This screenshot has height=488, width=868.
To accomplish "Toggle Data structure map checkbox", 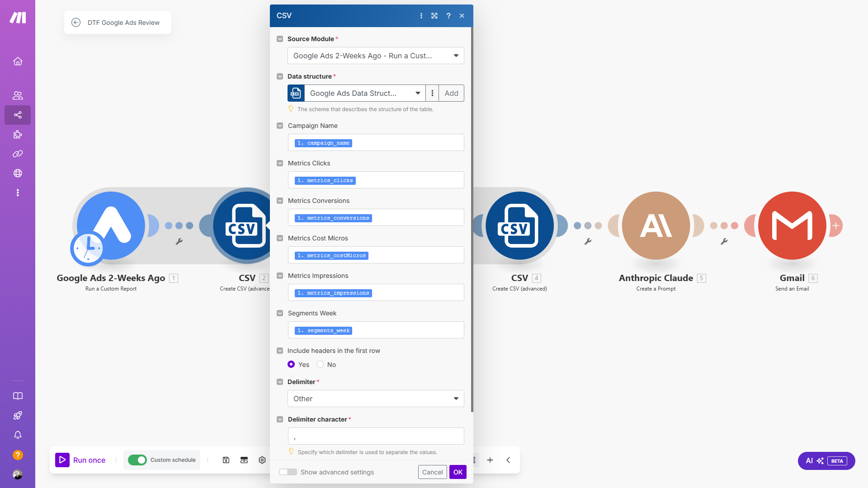I will 280,76.
